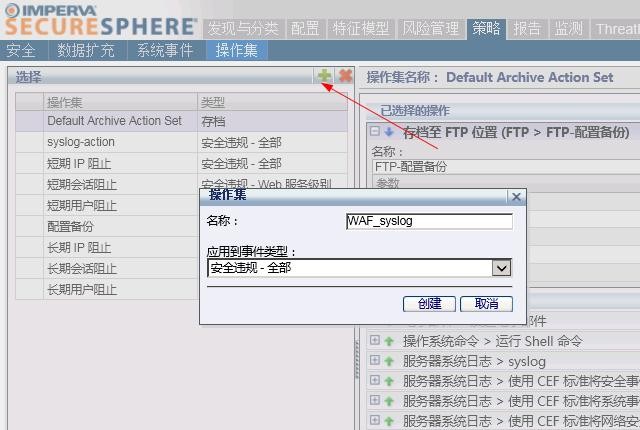
Task: Click the 创建 (Create) button
Action: (429, 304)
